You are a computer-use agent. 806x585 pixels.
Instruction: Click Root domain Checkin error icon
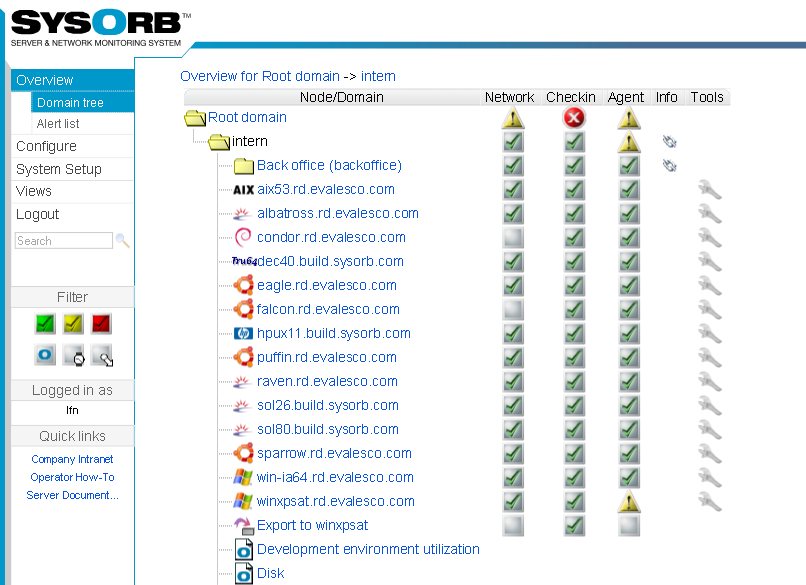pyautogui.click(x=574, y=118)
